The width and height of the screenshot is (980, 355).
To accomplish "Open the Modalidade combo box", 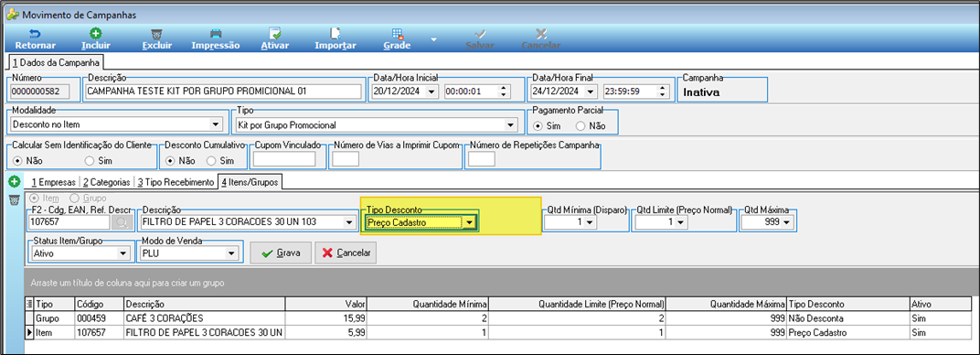I will click(117, 124).
